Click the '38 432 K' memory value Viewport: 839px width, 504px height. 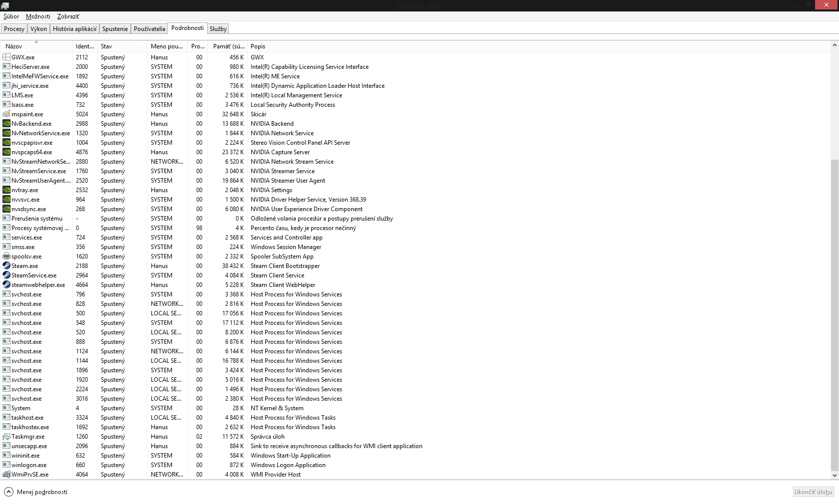pos(233,266)
